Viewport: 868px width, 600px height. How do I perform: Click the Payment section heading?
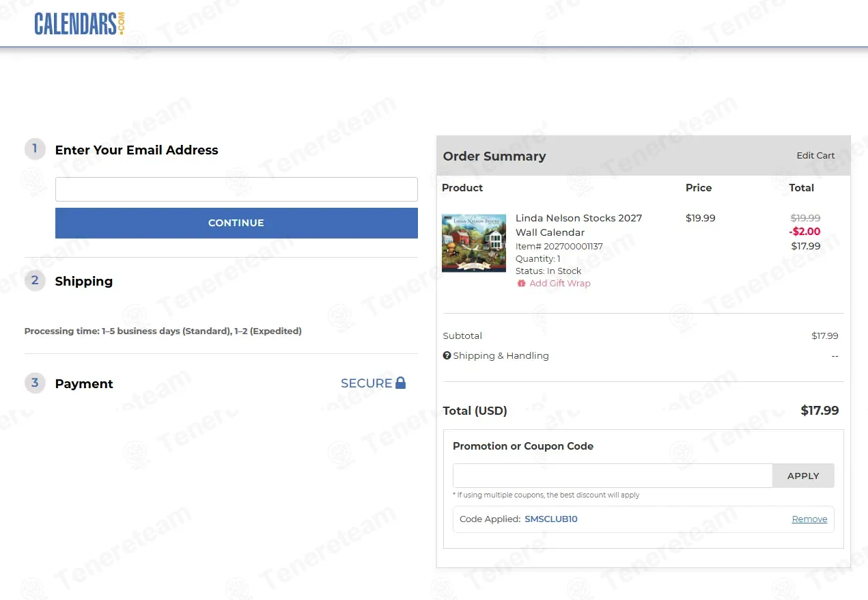[x=84, y=384]
